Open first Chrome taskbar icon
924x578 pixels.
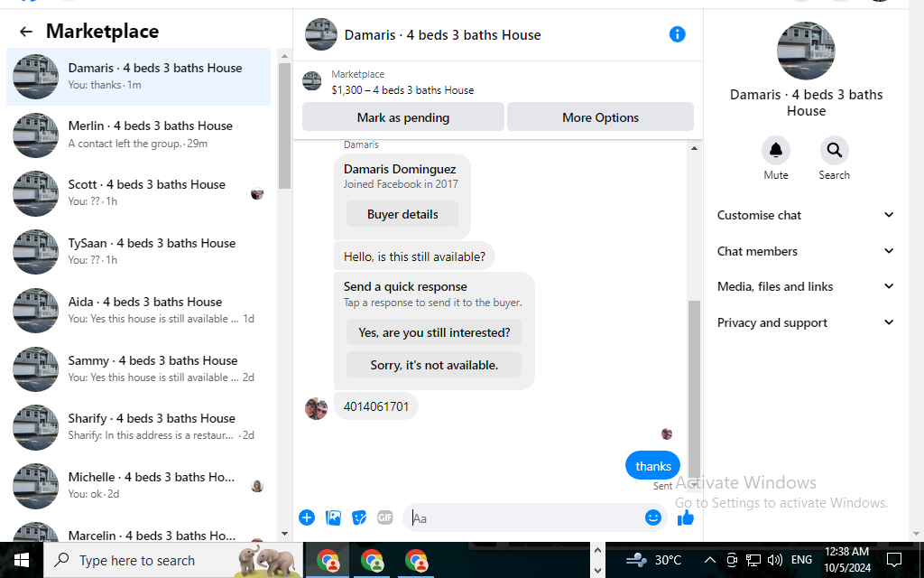click(x=328, y=560)
